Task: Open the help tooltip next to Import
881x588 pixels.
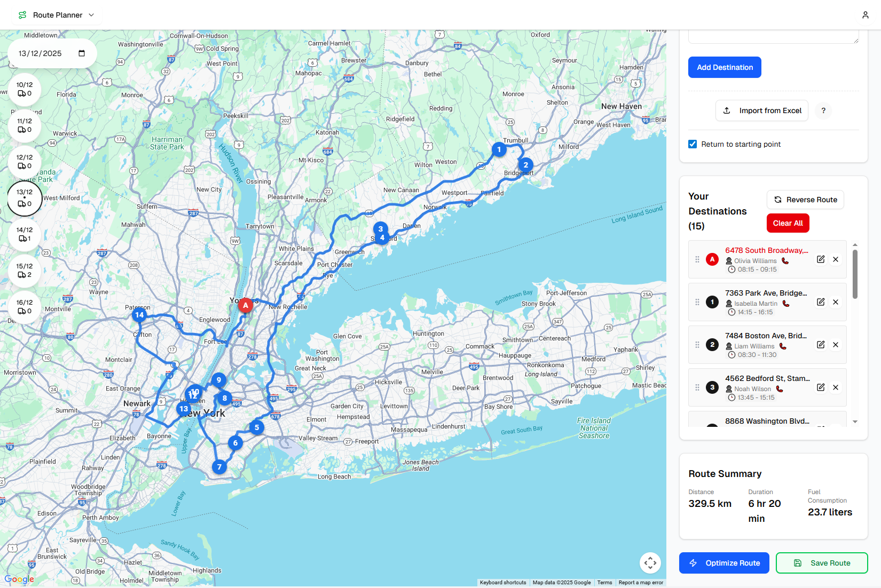Action: point(823,110)
